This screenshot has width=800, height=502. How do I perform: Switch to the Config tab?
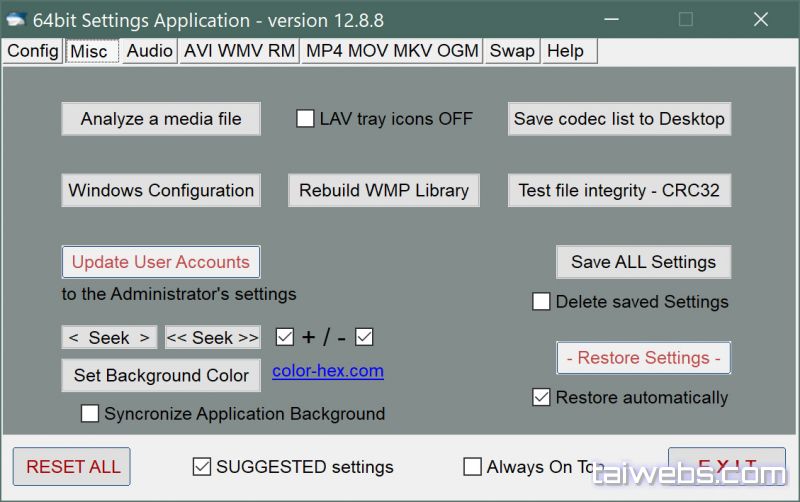click(33, 51)
